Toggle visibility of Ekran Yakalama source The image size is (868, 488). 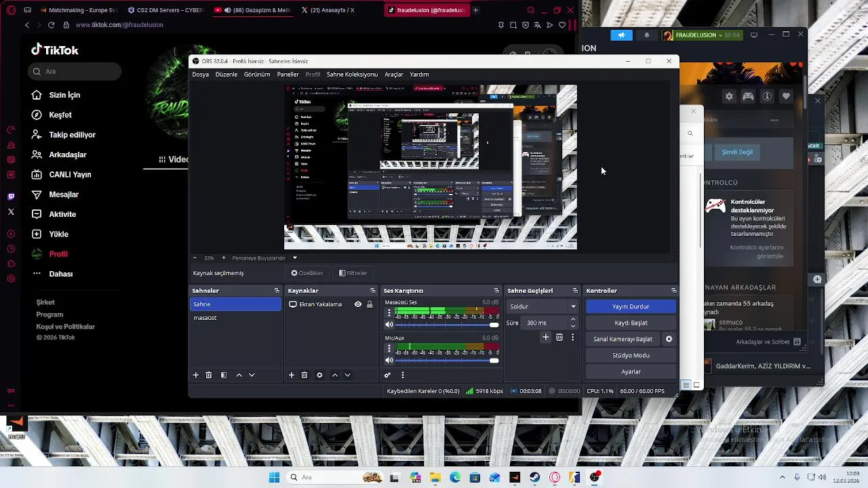click(358, 304)
